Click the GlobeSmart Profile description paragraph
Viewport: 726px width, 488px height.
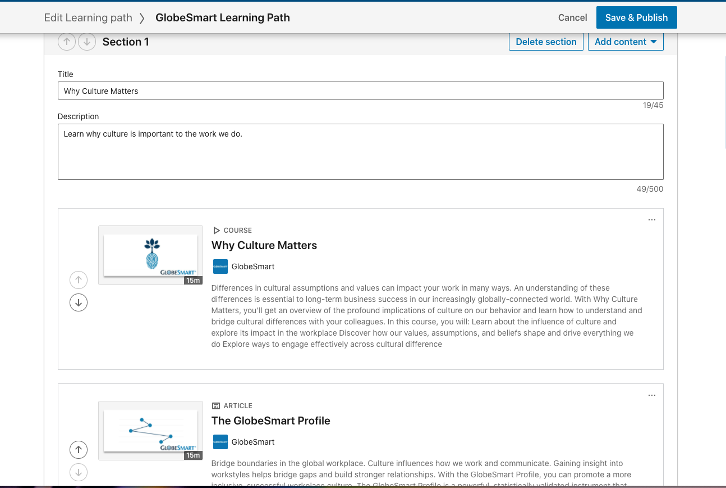pos(421,473)
